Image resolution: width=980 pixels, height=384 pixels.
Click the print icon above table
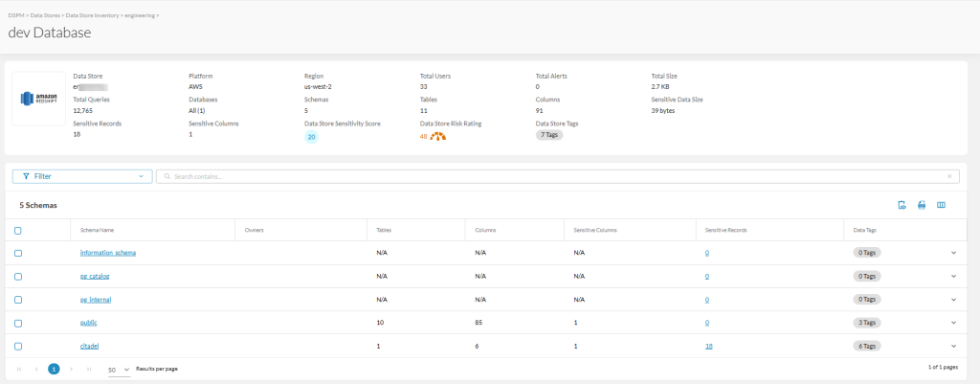click(921, 205)
